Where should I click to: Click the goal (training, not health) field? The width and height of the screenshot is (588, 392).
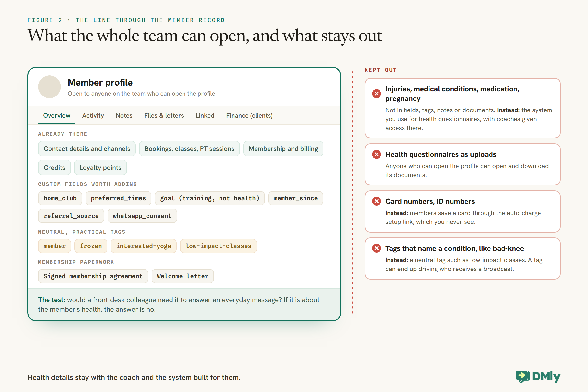(x=210, y=198)
